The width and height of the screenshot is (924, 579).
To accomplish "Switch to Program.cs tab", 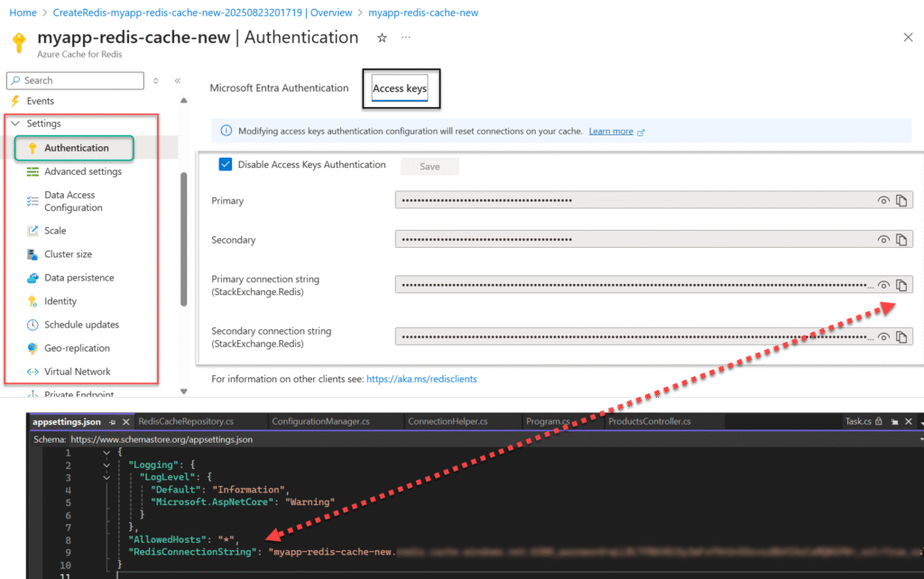I will click(548, 421).
